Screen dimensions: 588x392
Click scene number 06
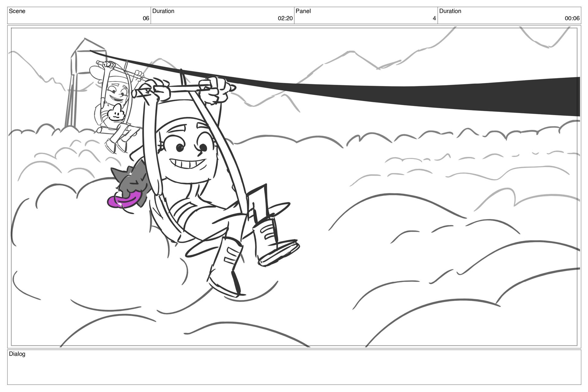coord(146,18)
